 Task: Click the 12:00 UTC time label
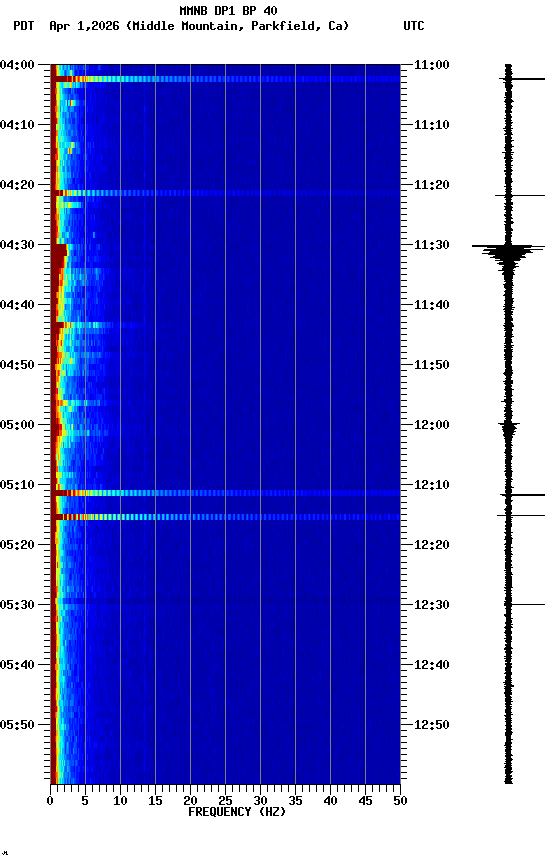tap(432, 425)
